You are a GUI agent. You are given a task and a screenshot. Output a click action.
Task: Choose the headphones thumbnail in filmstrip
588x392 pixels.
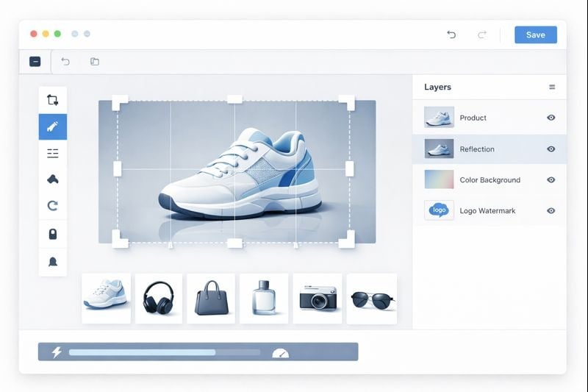(x=159, y=299)
